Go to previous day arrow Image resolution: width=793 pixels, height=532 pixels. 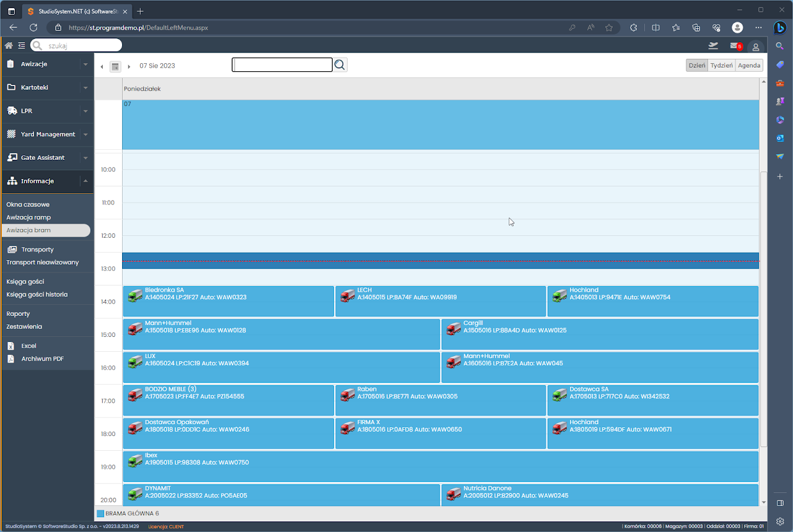coord(102,66)
